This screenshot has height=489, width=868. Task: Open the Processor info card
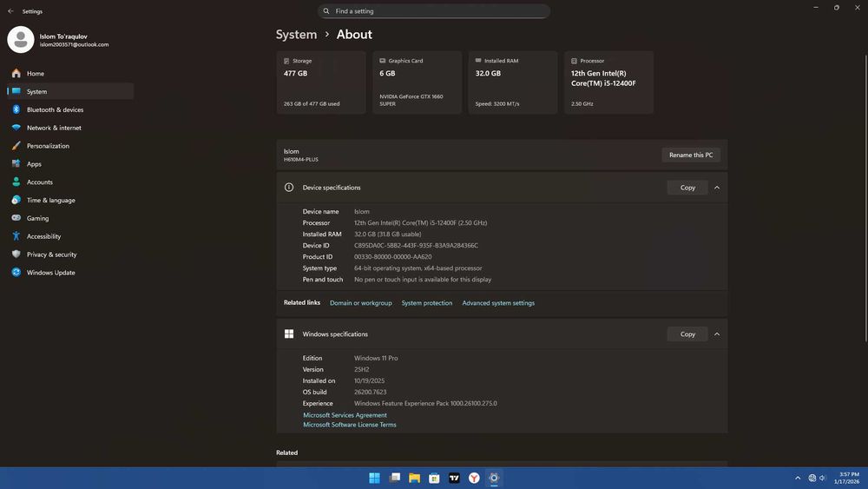click(x=609, y=83)
